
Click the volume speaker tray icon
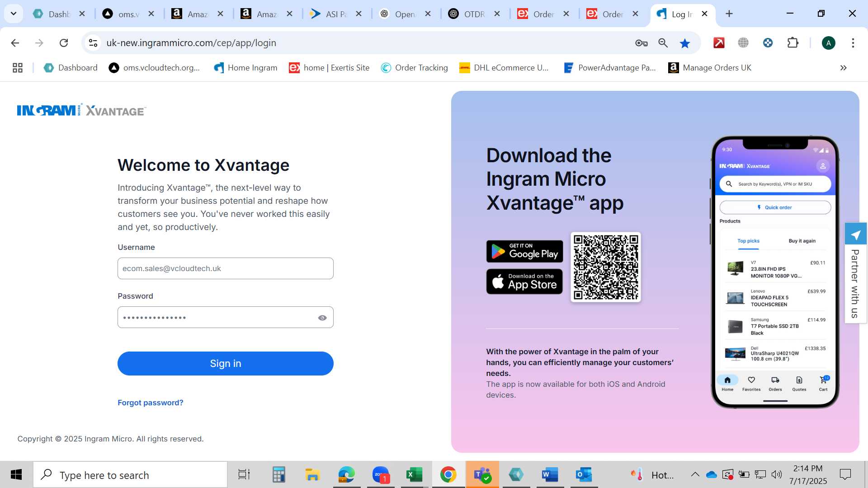(x=777, y=474)
